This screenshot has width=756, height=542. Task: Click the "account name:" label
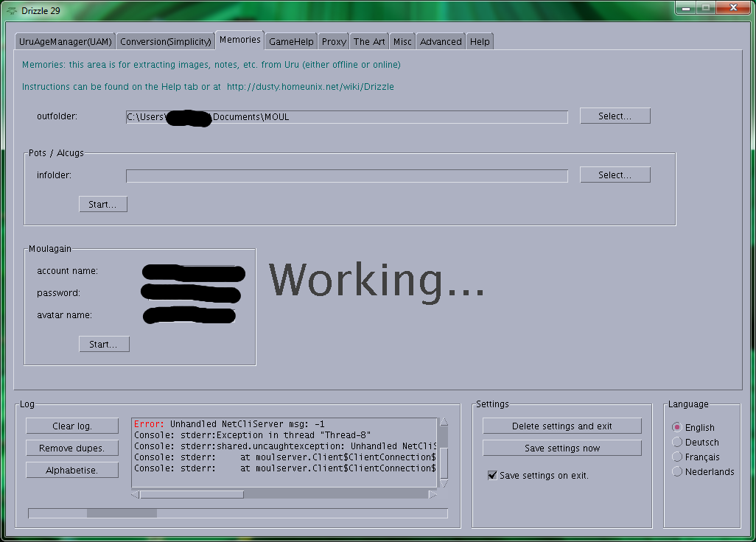tap(67, 271)
